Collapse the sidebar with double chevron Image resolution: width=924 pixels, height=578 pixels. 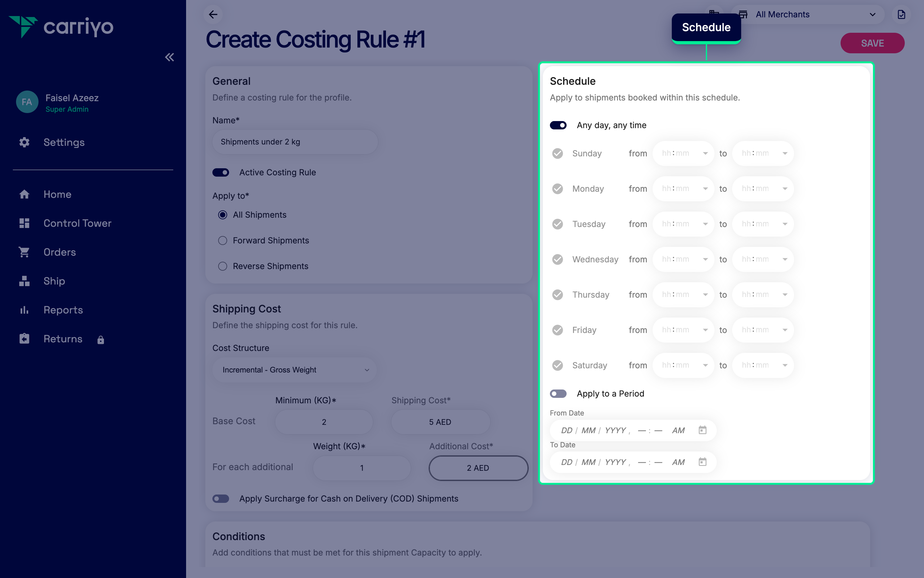pos(169,57)
